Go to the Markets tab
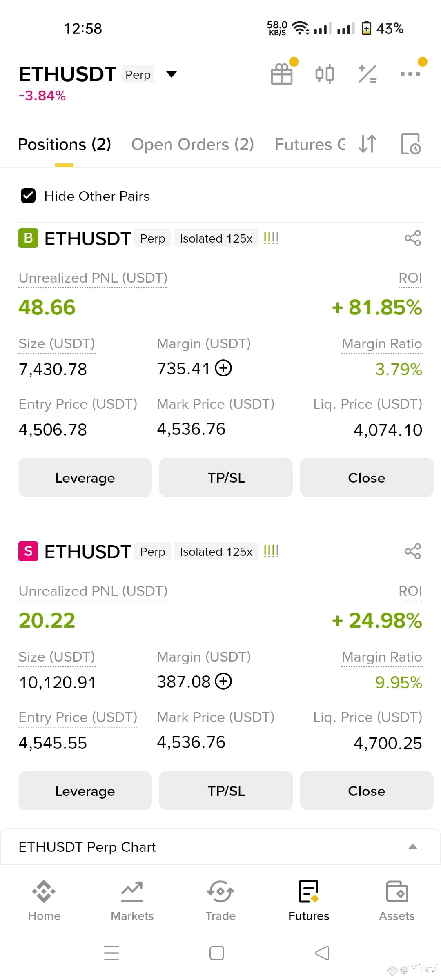The image size is (441, 980). click(x=132, y=901)
